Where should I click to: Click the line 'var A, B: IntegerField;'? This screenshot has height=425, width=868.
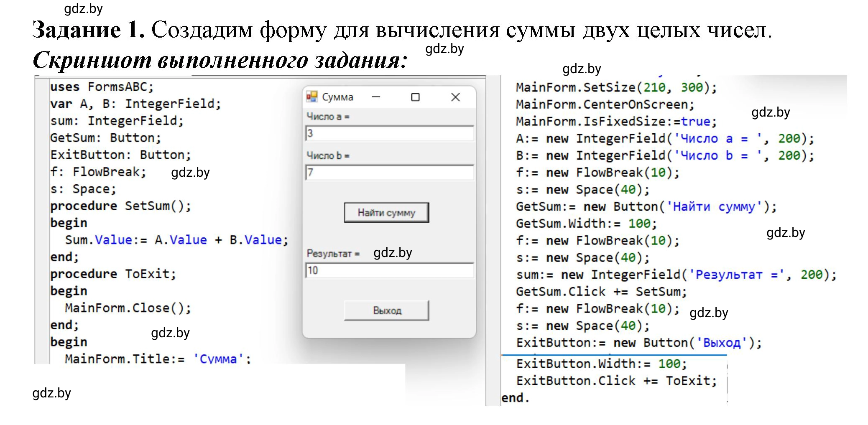click(x=135, y=104)
